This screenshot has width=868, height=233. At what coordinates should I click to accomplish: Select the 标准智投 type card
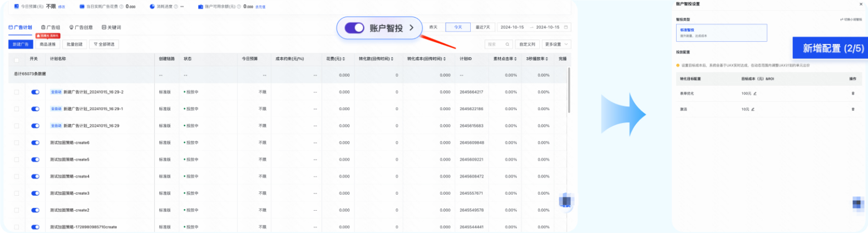pos(722,32)
